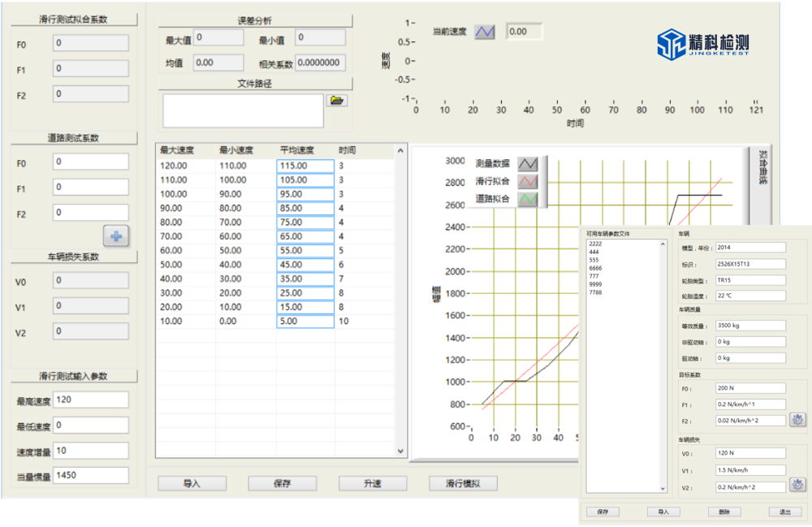
Task: Click the speed table's scroll-down arrow
Action: (x=400, y=451)
